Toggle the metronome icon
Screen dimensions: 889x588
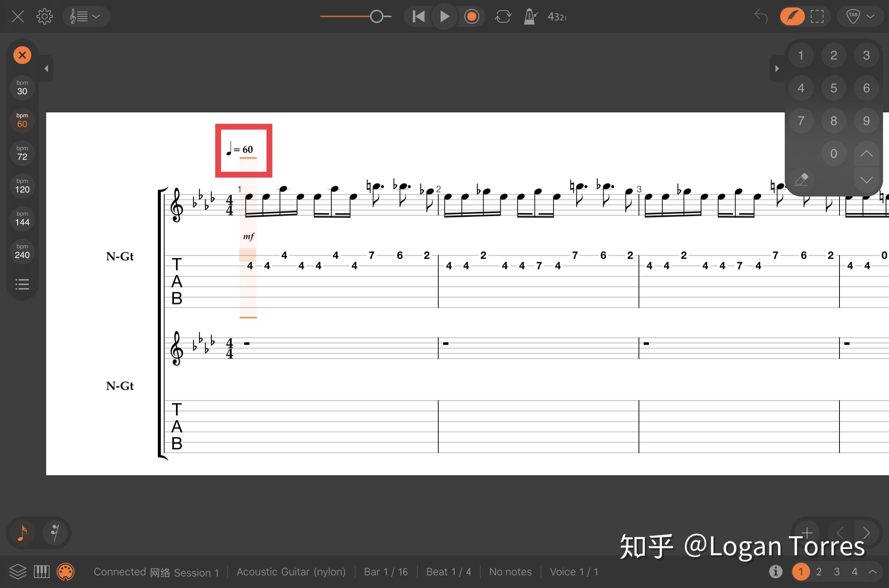[530, 16]
